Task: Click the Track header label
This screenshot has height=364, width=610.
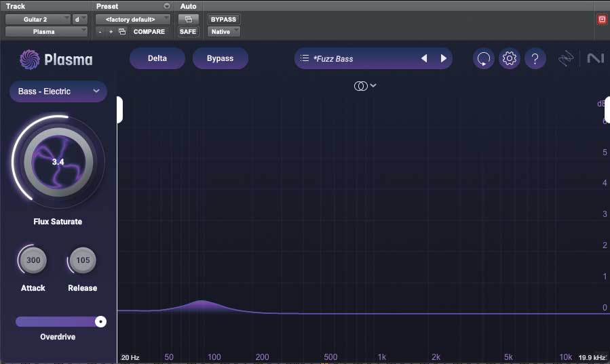Action: 16,6
